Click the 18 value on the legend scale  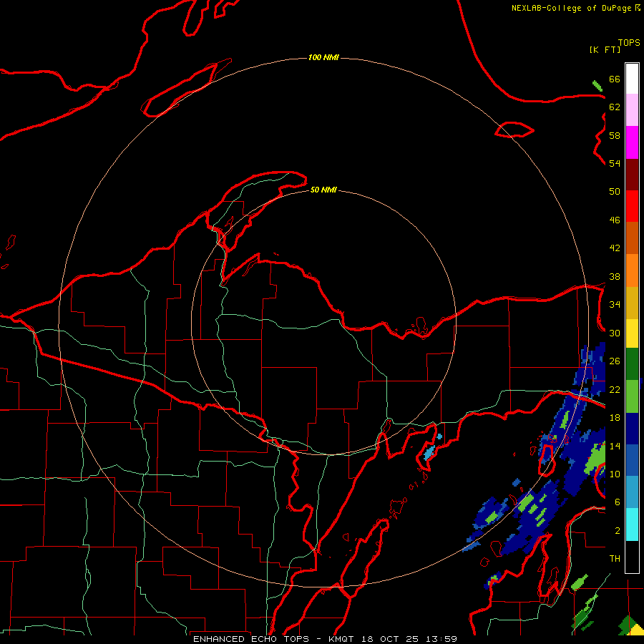point(615,418)
